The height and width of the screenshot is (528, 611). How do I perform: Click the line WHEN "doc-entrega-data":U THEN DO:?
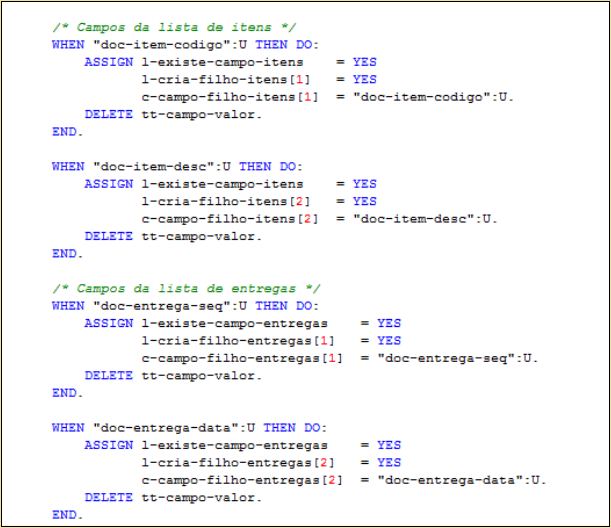(x=190, y=428)
